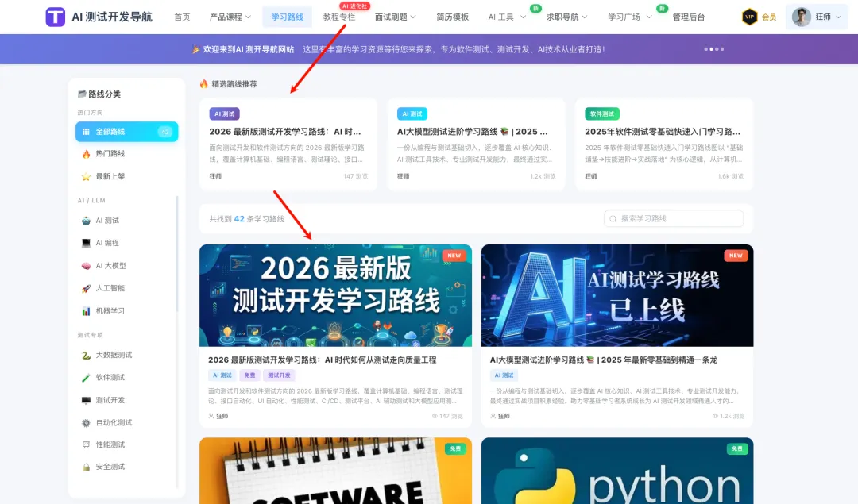858x504 pixels.
Task: Click the sidebar category scrollbar
Action: [176, 254]
